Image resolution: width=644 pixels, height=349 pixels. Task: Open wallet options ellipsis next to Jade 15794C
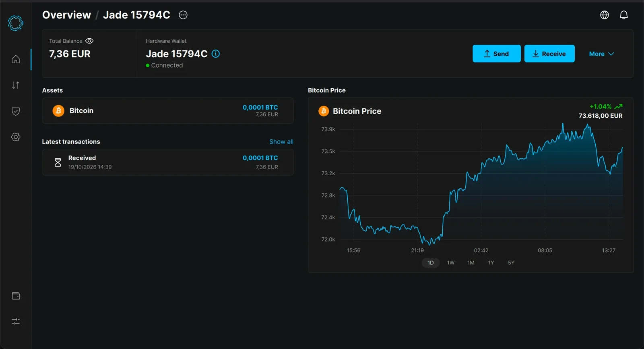click(x=183, y=15)
